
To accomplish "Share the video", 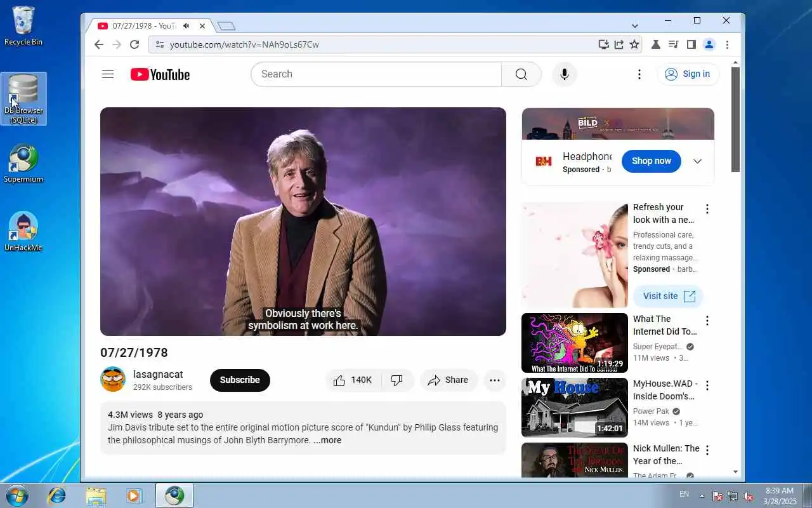I will (448, 380).
